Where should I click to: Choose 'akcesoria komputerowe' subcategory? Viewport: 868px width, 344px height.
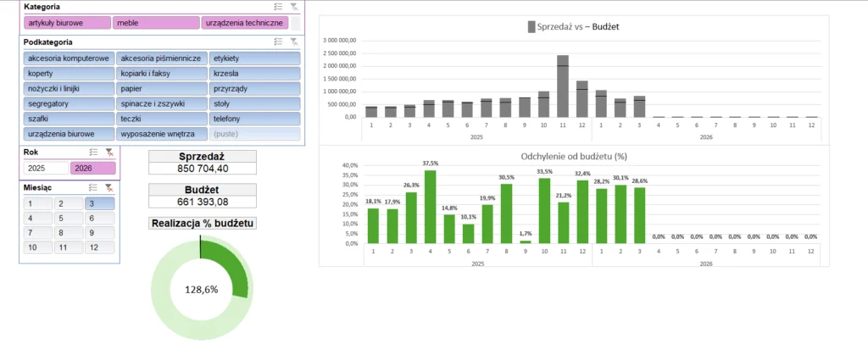pyautogui.click(x=69, y=58)
